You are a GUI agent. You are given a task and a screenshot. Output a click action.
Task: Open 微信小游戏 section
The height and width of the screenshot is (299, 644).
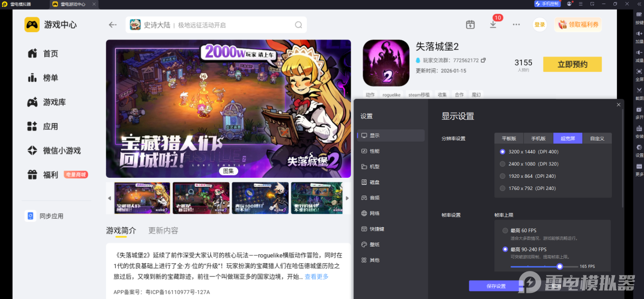(x=54, y=151)
